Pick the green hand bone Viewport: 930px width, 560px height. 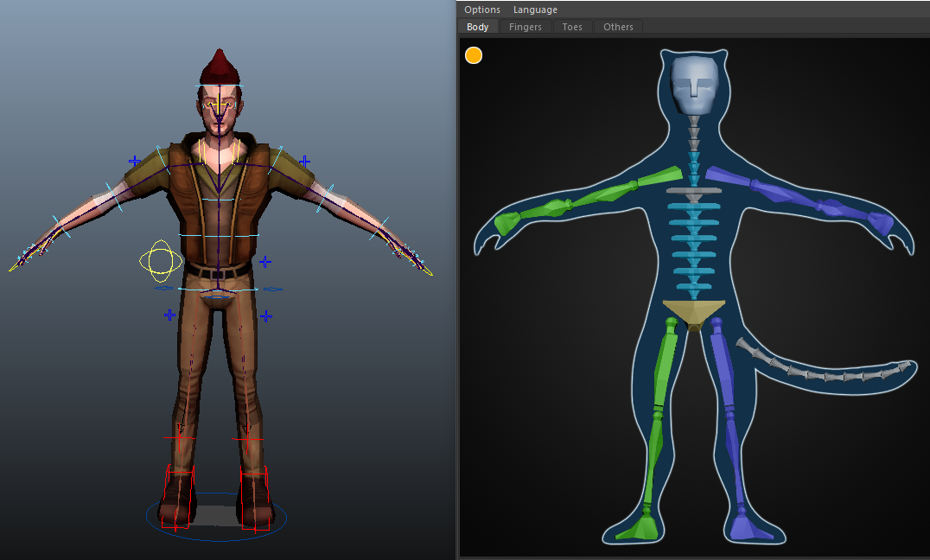pos(506,225)
